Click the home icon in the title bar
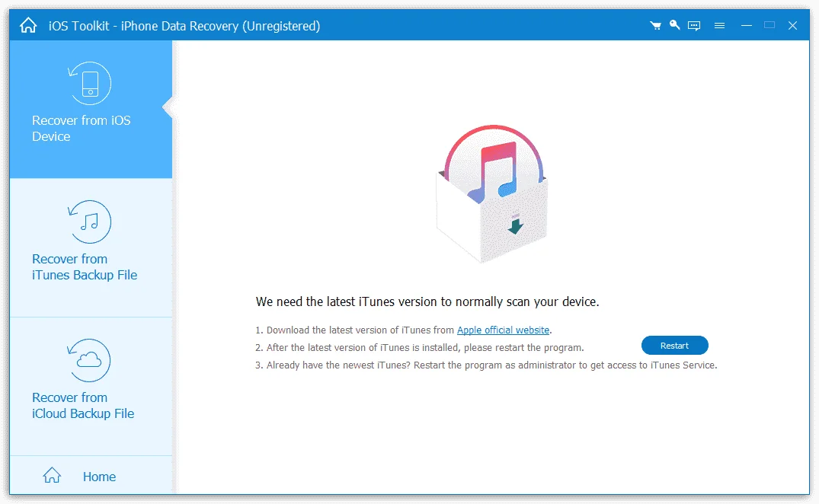The width and height of the screenshot is (819, 504). pyautogui.click(x=28, y=25)
